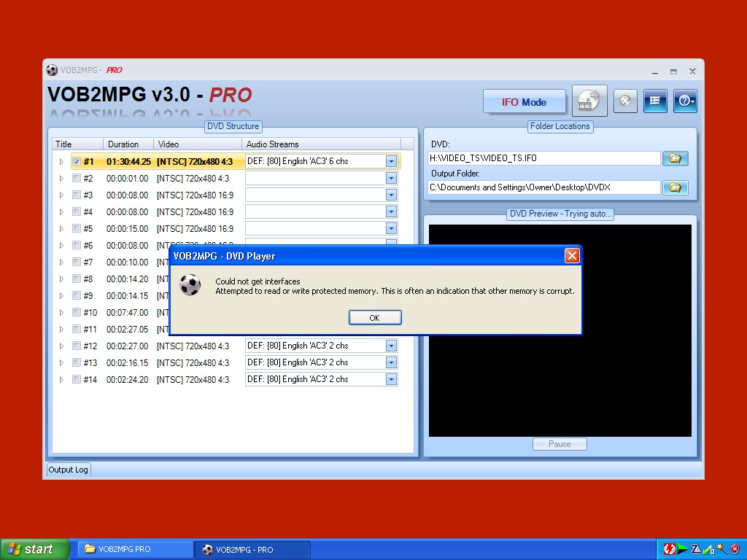Switch to VOB2MPG PRO folder taskbar button
The width and height of the screenshot is (747, 560).
tap(136, 549)
